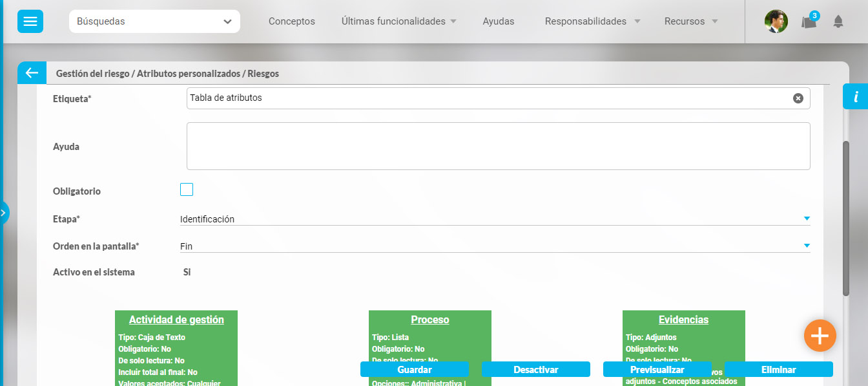Expand the Responsabilidades menu

coord(592,21)
